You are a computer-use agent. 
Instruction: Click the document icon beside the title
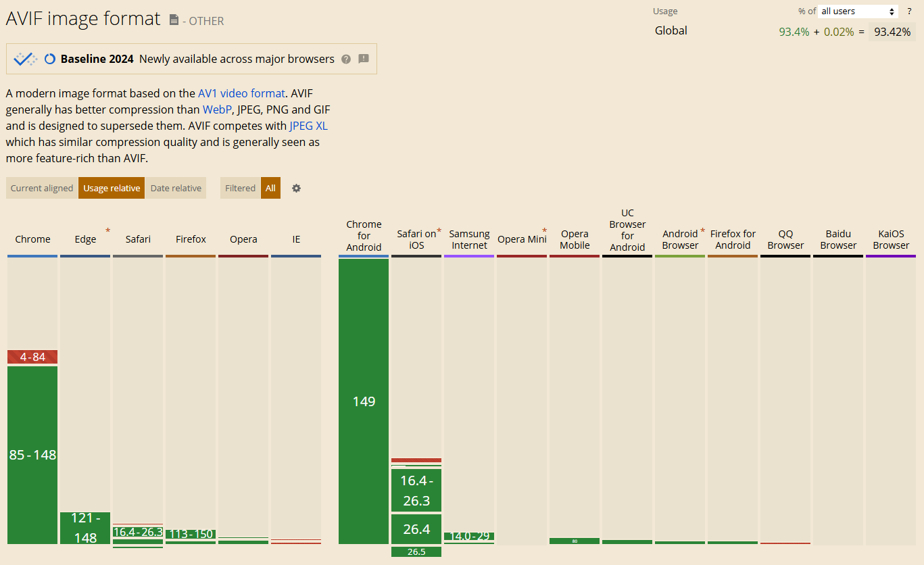174,20
